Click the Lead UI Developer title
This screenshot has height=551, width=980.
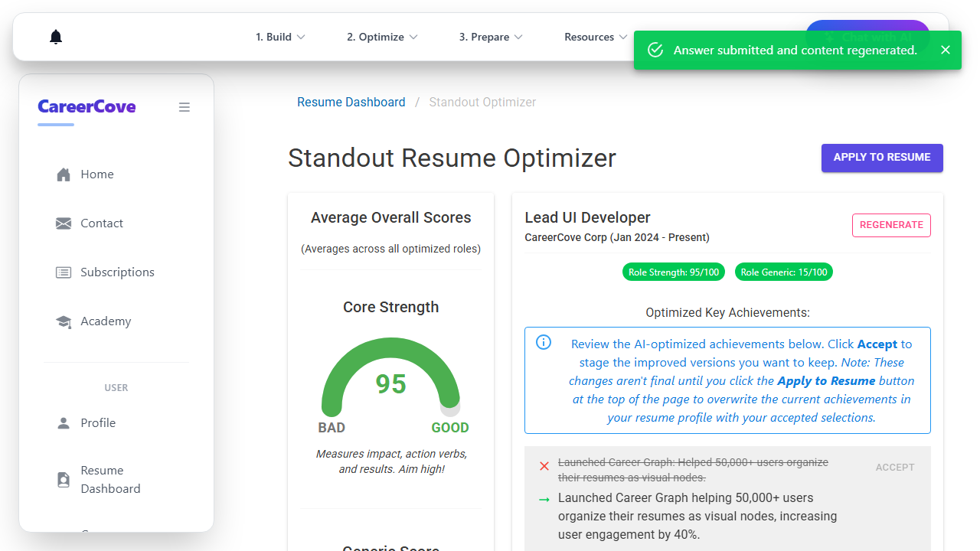point(587,217)
